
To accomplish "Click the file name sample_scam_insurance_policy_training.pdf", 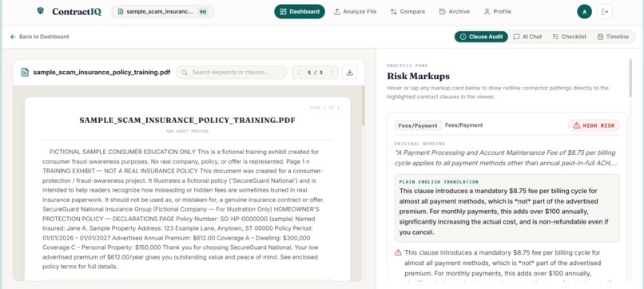I will click(101, 73).
